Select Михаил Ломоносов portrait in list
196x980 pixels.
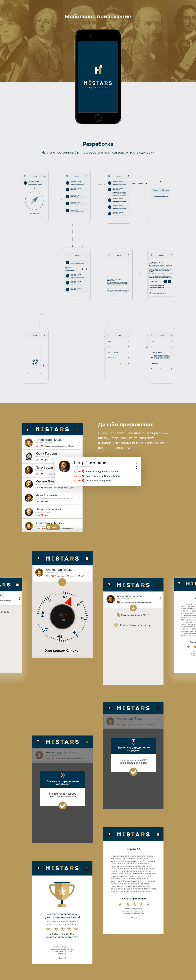pos(29,484)
